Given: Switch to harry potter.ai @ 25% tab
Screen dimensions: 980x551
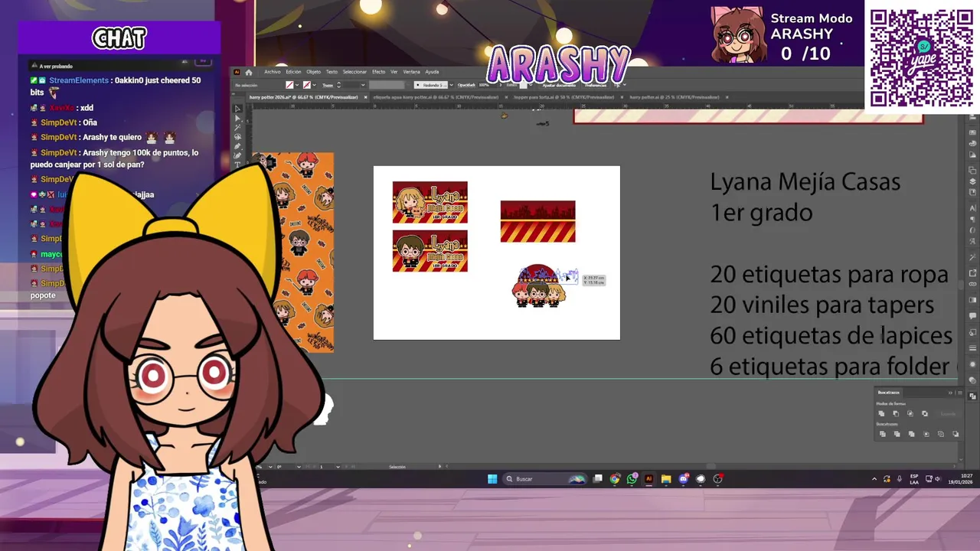Looking at the screenshot, I should [674, 97].
